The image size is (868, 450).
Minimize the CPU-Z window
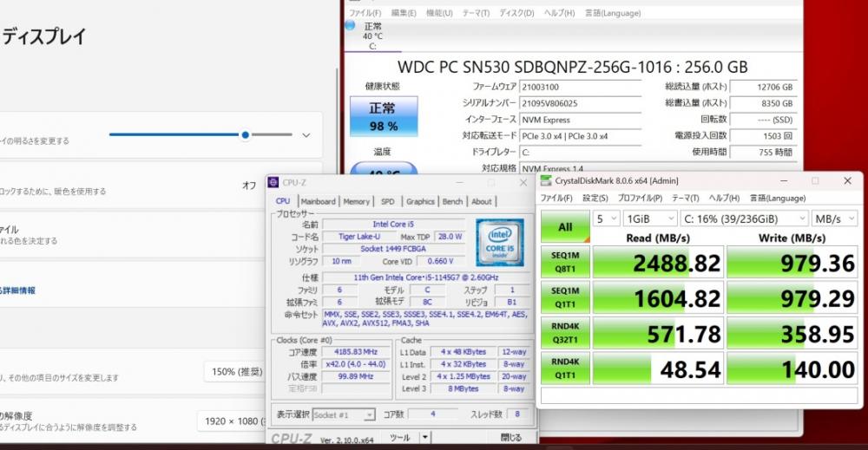459,182
